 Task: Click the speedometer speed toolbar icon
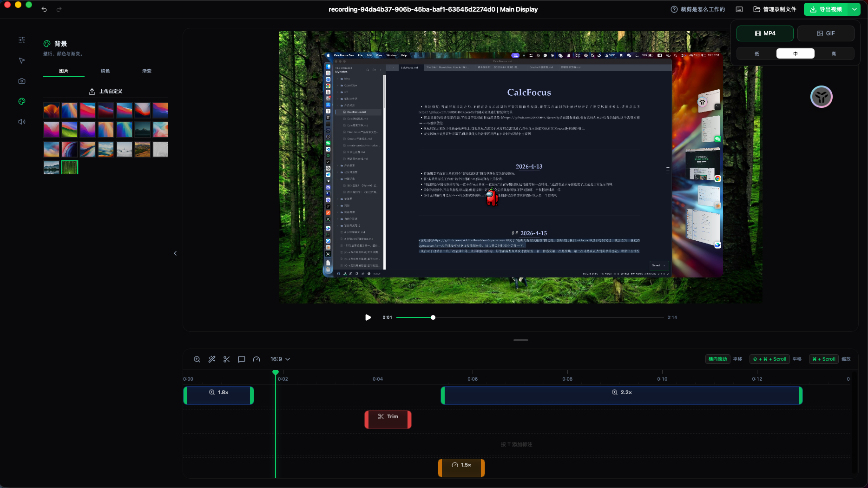pyautogui.click(x=256, y=359)
